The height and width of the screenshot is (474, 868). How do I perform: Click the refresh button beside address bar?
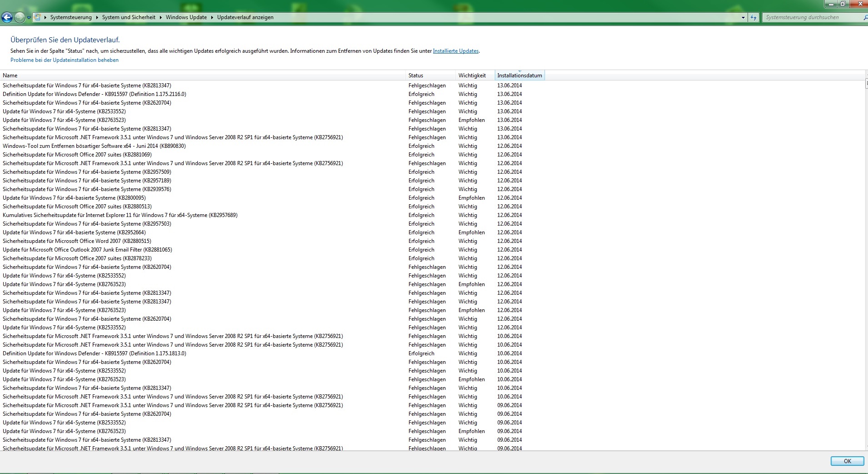pos(753,17)
